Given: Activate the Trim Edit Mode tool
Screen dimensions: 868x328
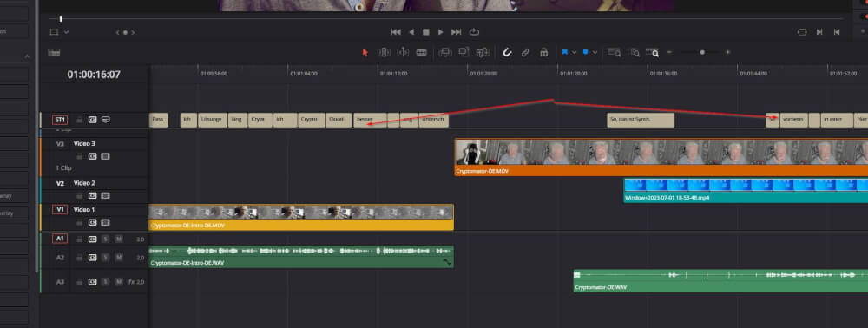Looking at the screenshot, I should [x=385, y=52].
